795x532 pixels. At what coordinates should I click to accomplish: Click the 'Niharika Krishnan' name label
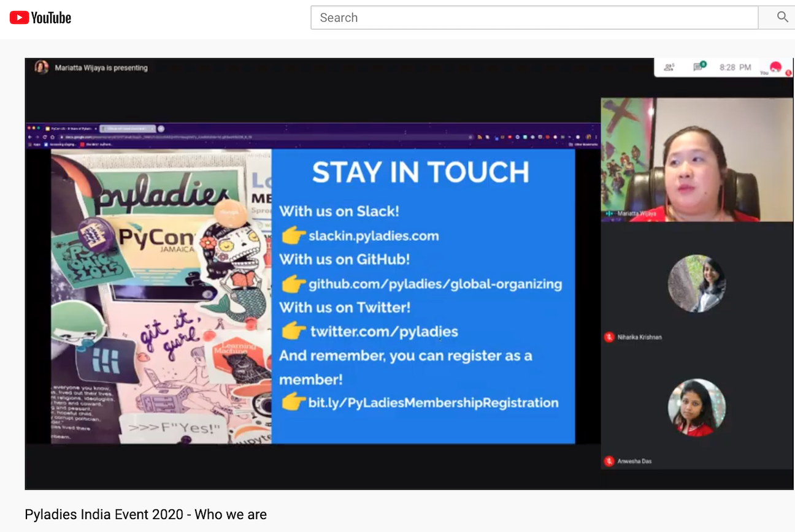[x=640, y=337]
